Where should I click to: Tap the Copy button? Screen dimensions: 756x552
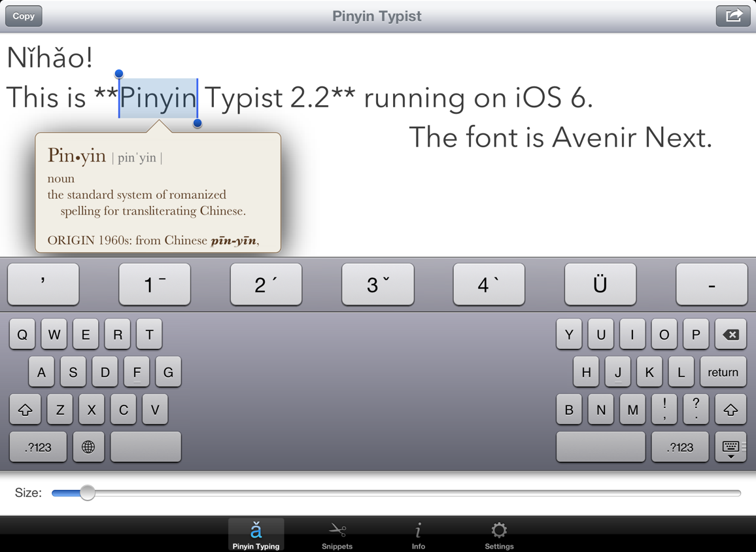pyautogui.click(x=24, y=16)
